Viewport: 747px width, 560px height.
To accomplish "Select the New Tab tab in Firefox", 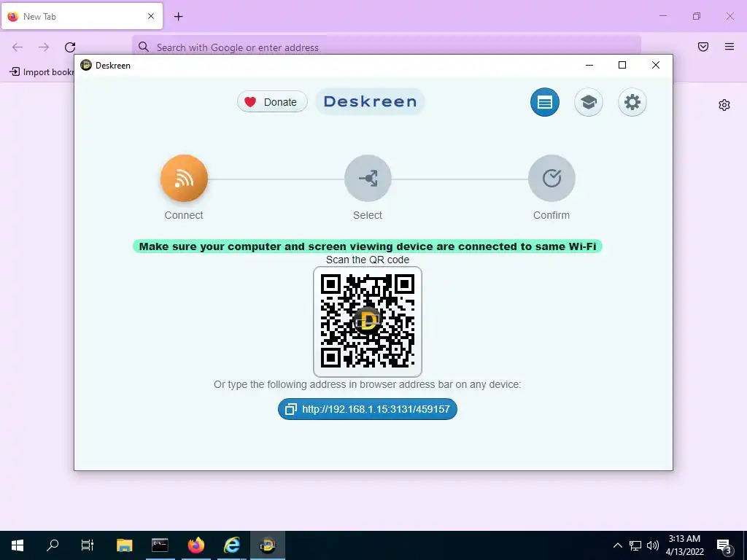I will point(82,16).
